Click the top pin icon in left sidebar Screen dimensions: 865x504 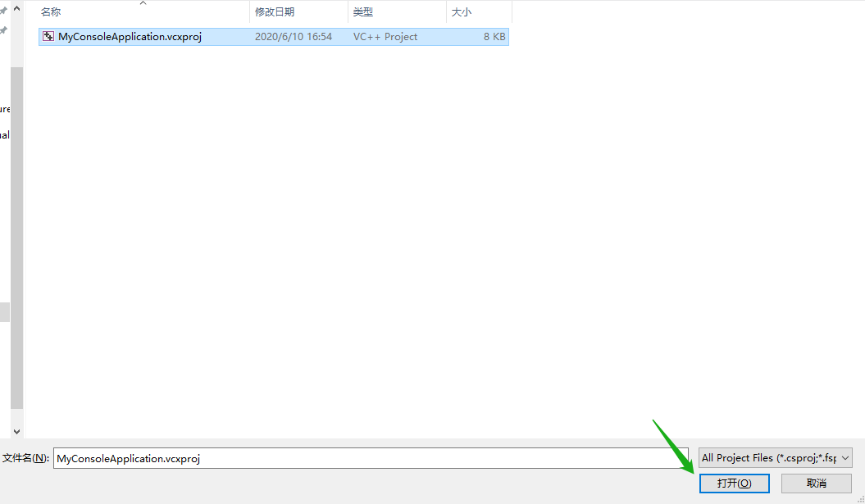pyautogui.click(x=3, y=11)
